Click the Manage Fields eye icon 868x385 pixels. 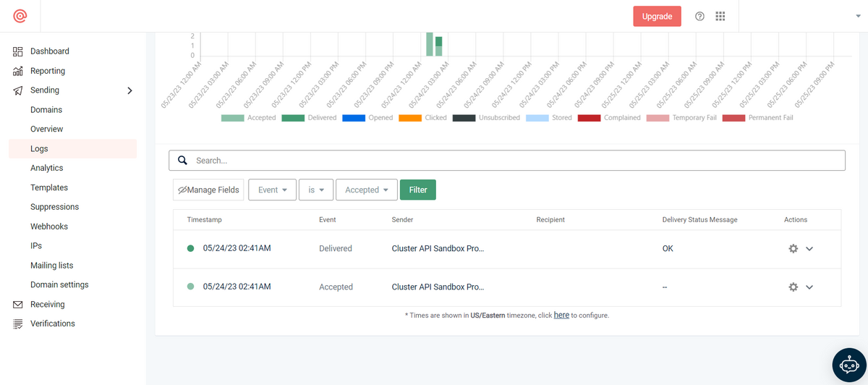coord(182,190)
